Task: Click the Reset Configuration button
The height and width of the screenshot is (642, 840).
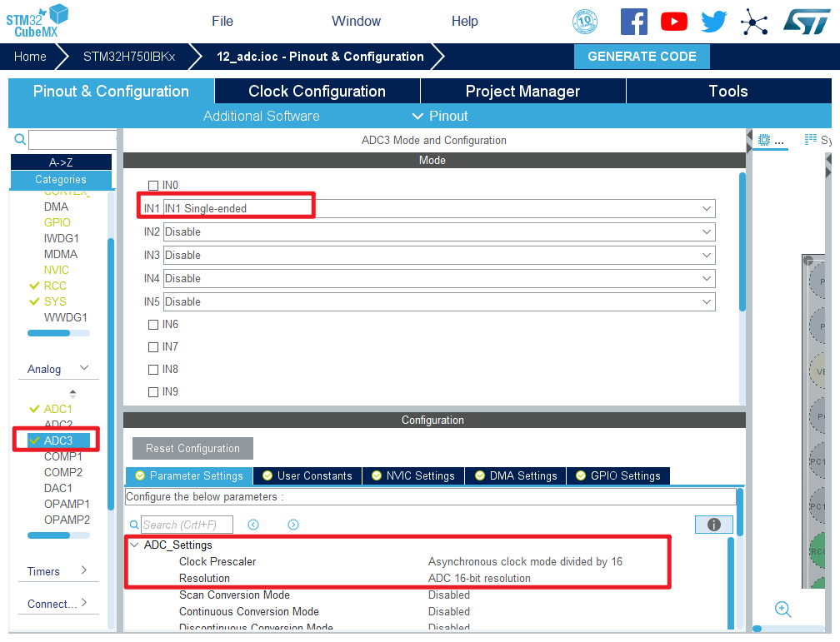Action: click(192, 449)
